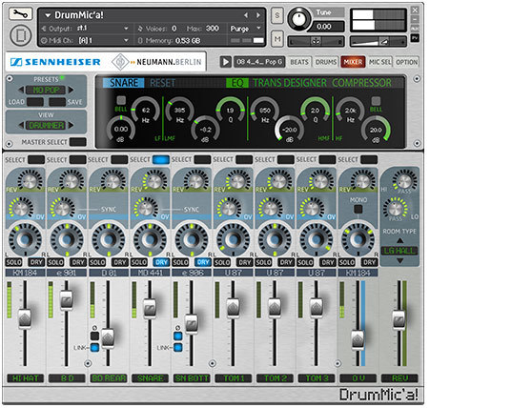532x408 pixels.
Task: Click the DrumMic'a instrument icon circle
Action: [x=20, y=35]
